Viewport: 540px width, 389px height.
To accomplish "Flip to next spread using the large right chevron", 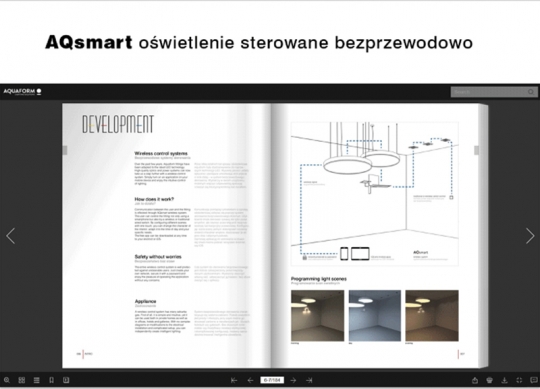I will (x=530, y=236).
